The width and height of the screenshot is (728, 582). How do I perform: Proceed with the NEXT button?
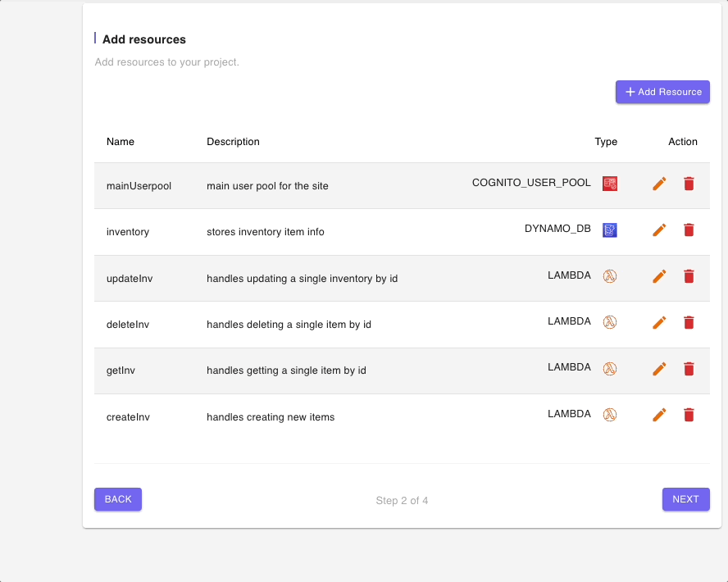(685, 499)
